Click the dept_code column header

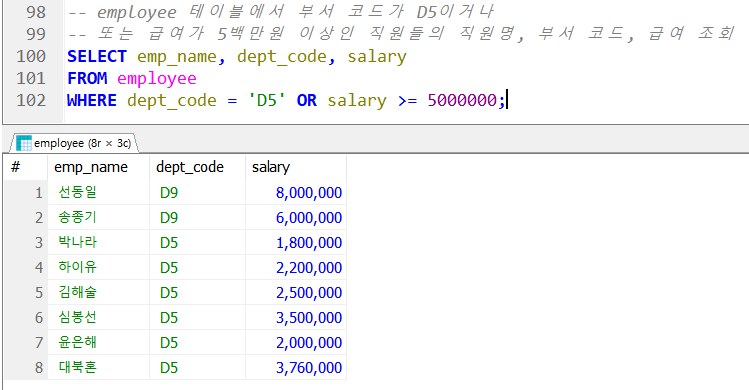[x=197, y=167]
